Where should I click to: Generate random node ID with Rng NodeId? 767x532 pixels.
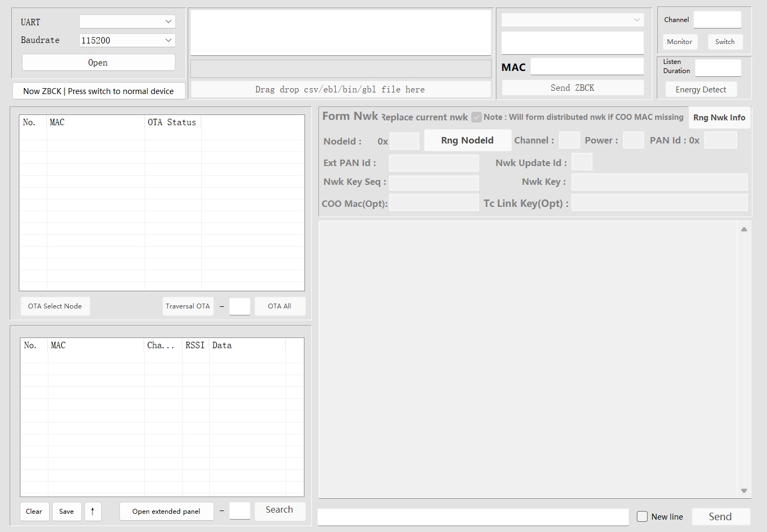(x=467, y=140)
